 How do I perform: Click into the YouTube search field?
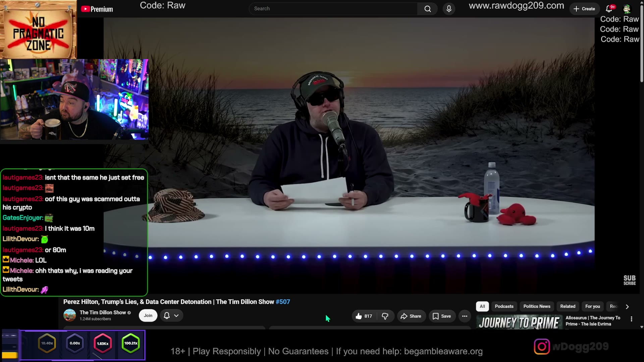coord(334,9)
